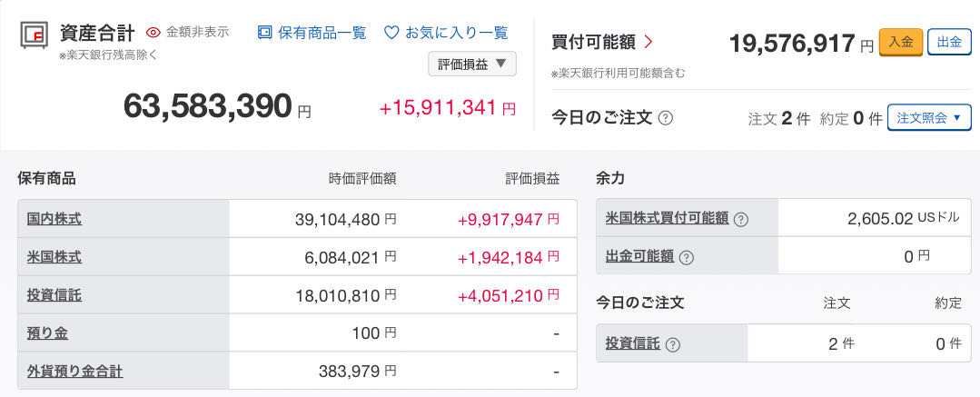Screen dimensions: 980x397
Task: Click the 出金可能額 link
Action: point(639,257)
